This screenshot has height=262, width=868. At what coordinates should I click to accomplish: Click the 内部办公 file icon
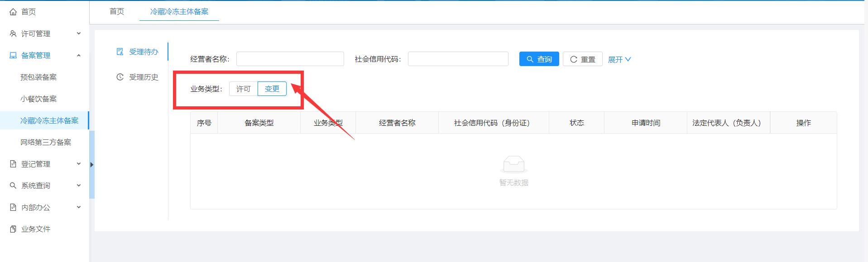click(13, 207)
